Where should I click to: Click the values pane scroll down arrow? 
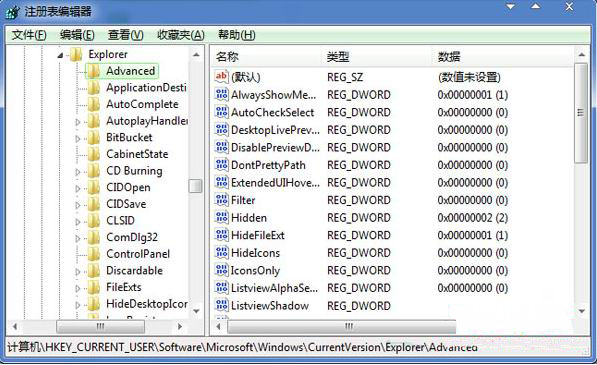tap(581, 311)
